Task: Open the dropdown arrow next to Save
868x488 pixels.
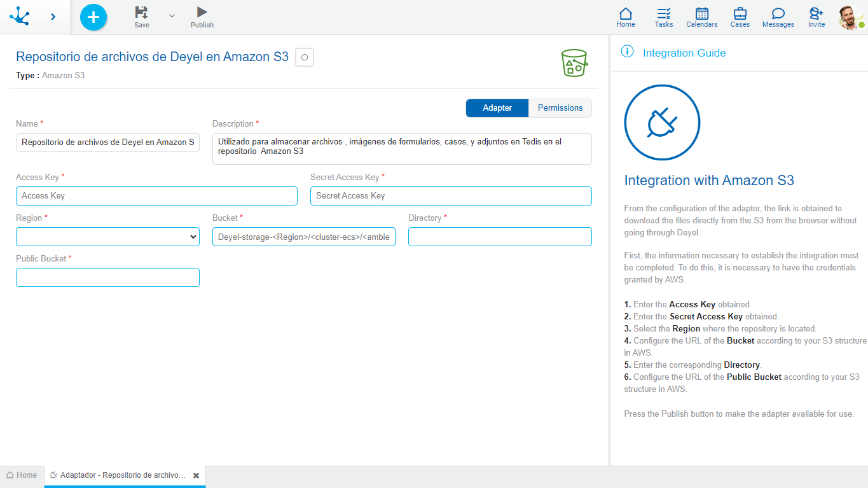Action: point(172,16)
